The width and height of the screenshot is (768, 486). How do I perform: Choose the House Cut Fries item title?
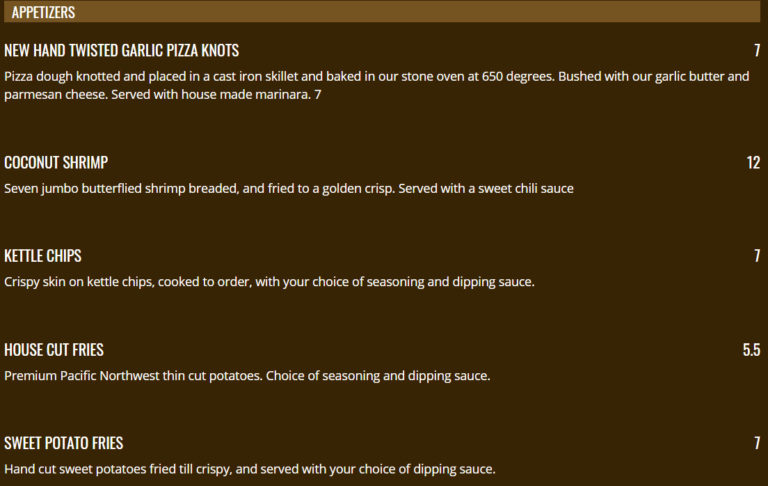[x=54, y=350]
